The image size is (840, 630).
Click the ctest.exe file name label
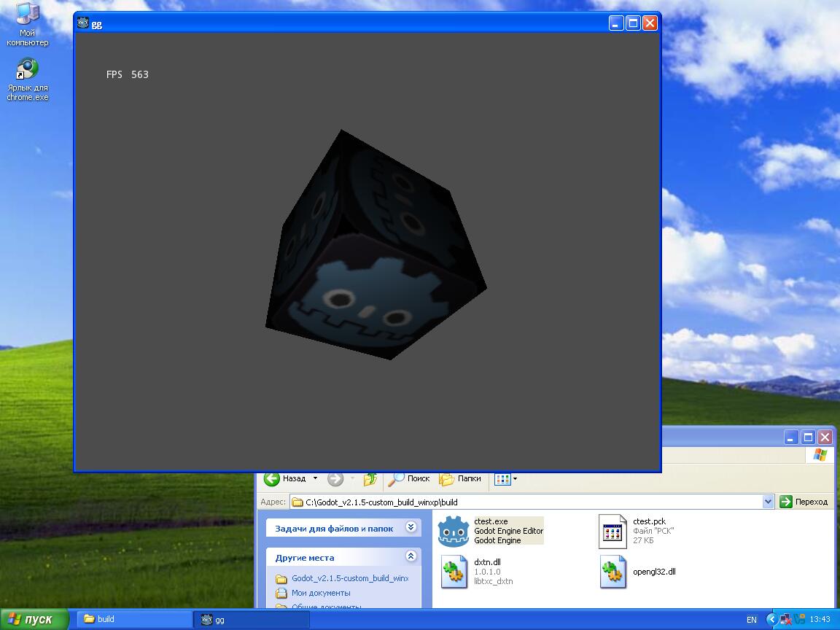pos(491,521)
